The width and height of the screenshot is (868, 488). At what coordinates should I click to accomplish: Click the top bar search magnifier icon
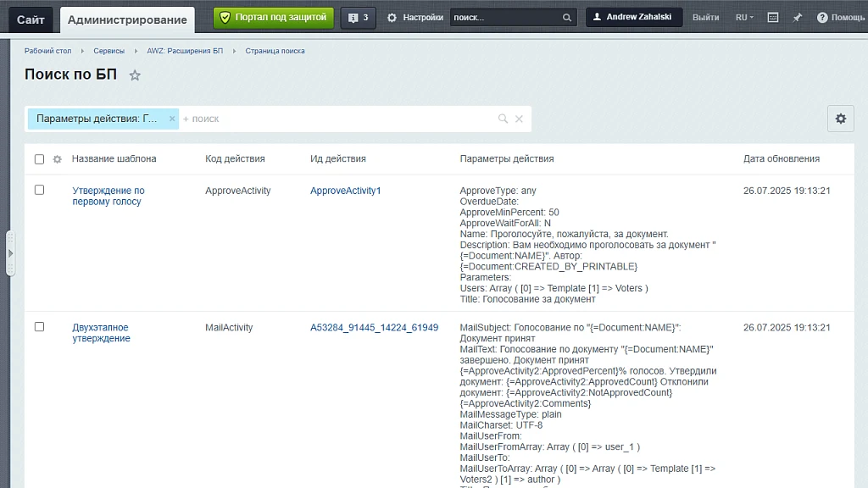[x=567, y=18]
